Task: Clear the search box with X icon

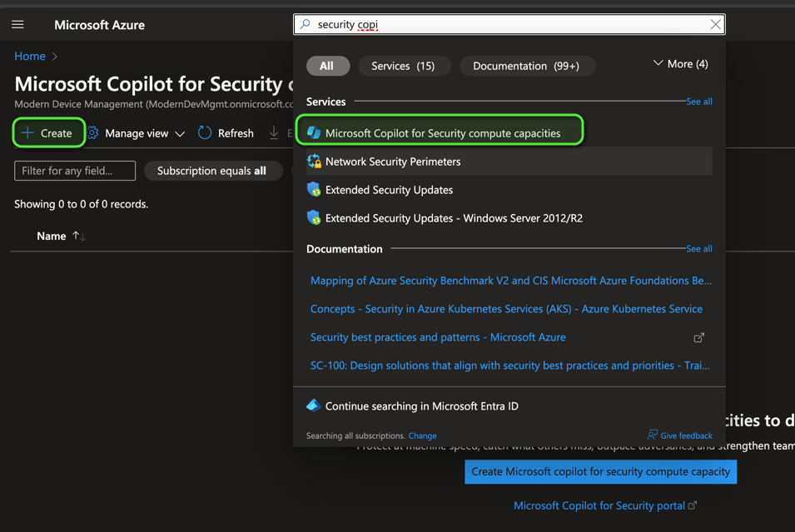Action: click(715, 25)
